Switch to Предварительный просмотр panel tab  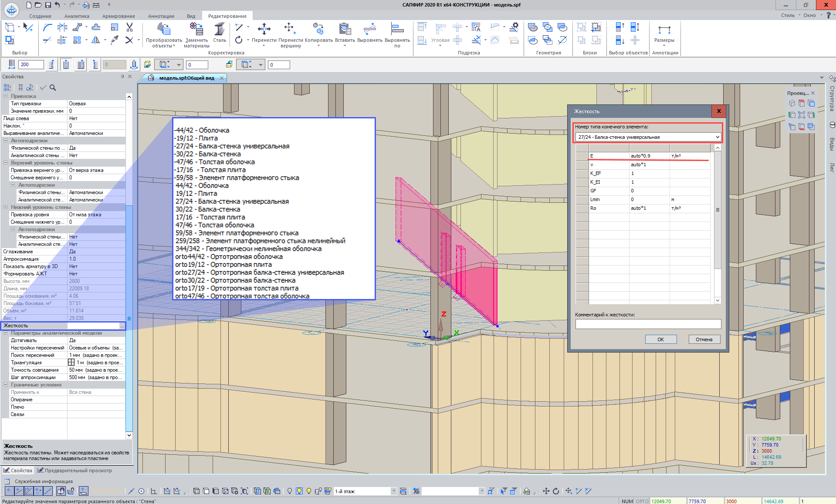[x=74, y=470]
